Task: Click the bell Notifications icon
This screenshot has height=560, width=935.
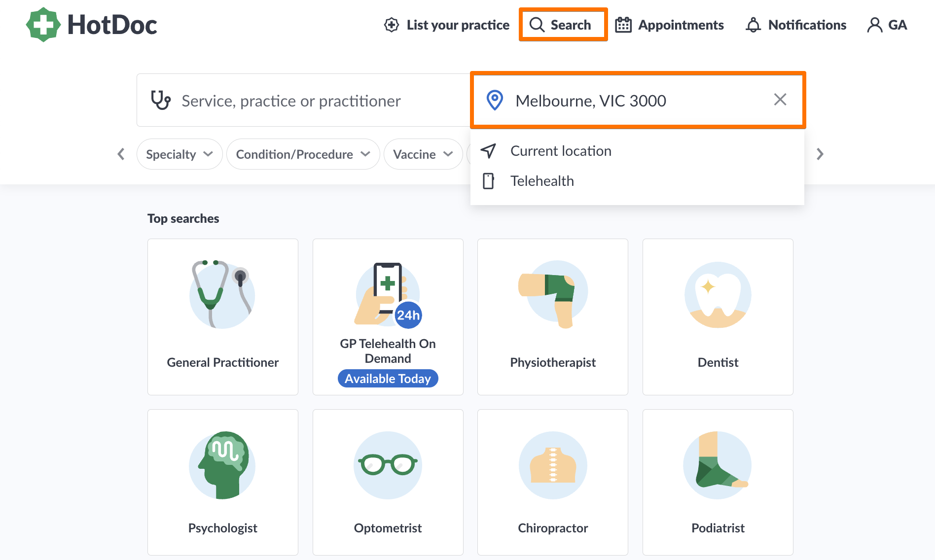Action: click(753, 25)
